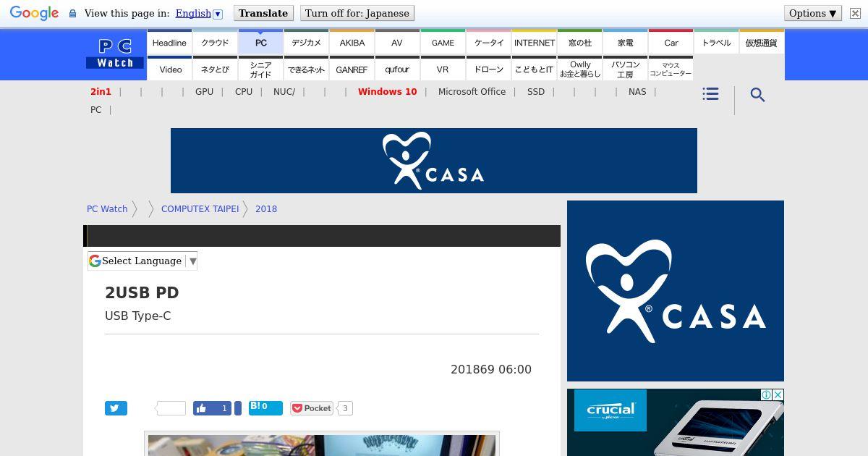
Task: Open the デジカメ tab
Action: point(307,43)
